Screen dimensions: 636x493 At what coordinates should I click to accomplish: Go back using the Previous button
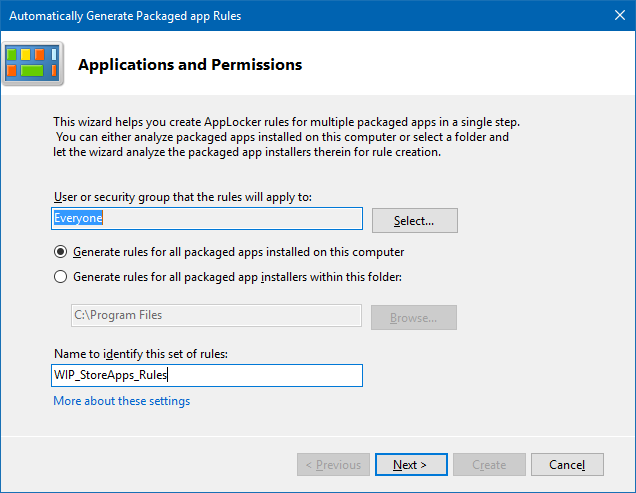332,465
